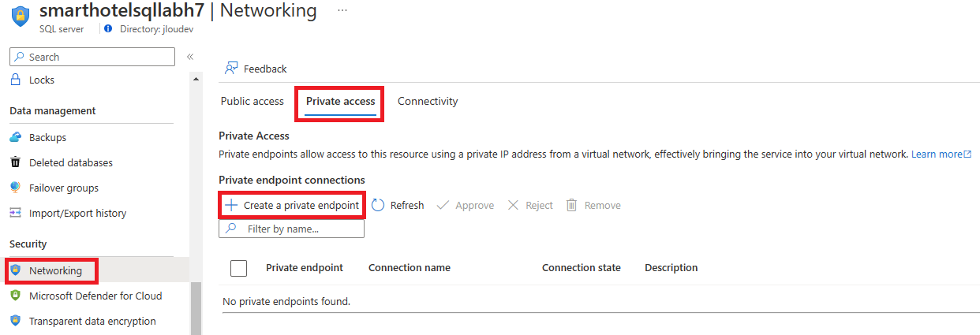Click the Failover groups globe icon
This screenshot has width=980, height=335.
(x=15, y=188)
